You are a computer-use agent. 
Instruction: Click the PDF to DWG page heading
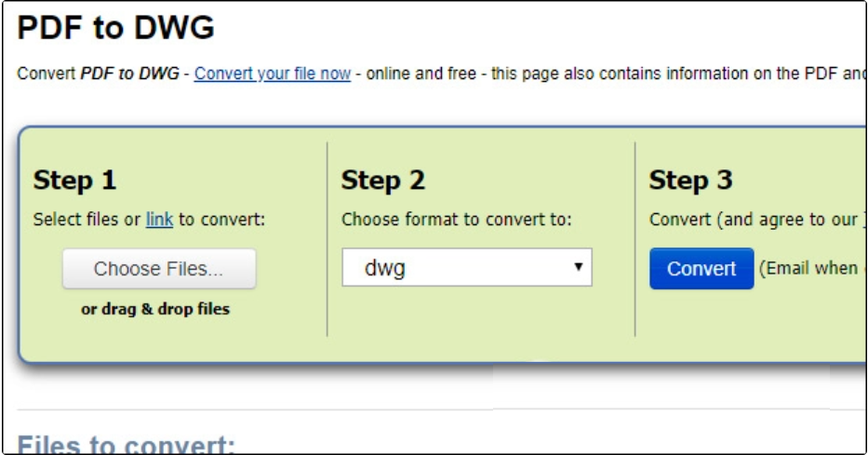[x=115, y=27]
